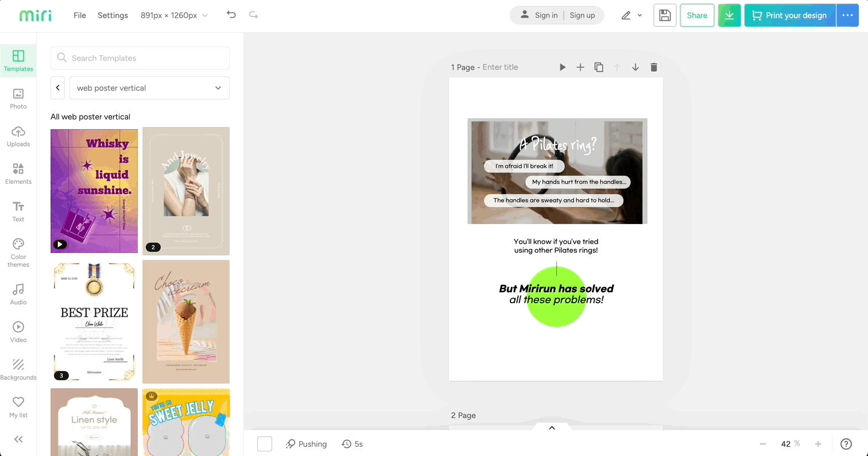Click the miri logo
The height and width of the screenshot is (456, 868).
point(35,16)
